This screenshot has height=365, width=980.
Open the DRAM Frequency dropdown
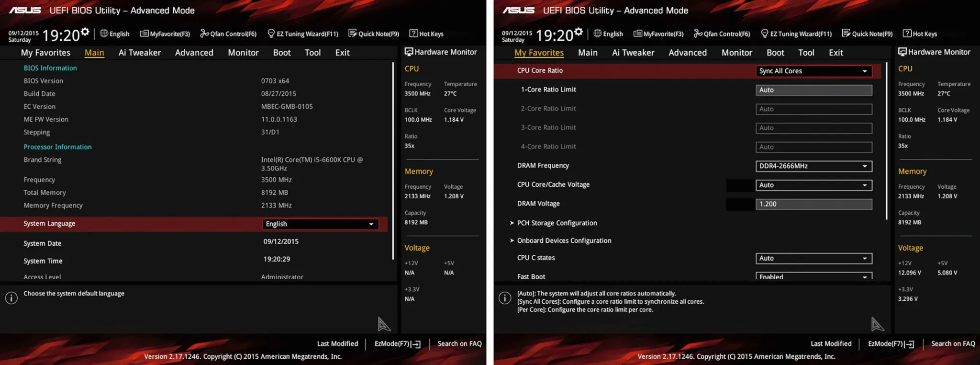pos(814,166)
